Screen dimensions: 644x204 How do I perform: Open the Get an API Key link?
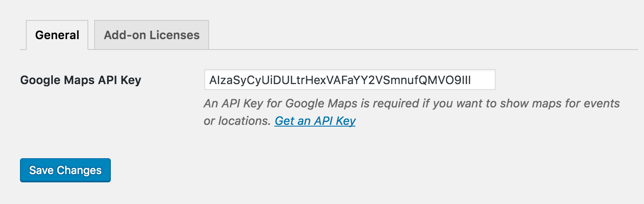click(x=315, y=121)
